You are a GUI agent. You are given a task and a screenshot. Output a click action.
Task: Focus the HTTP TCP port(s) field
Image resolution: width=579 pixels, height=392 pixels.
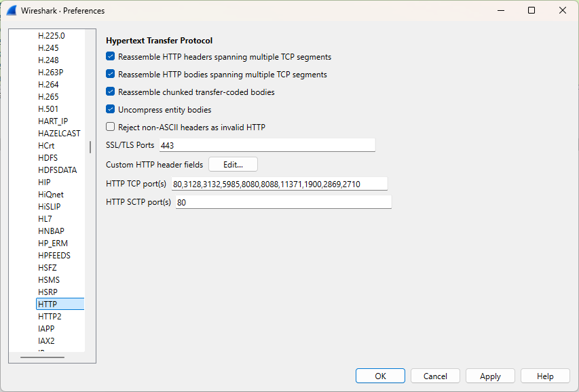280,184
